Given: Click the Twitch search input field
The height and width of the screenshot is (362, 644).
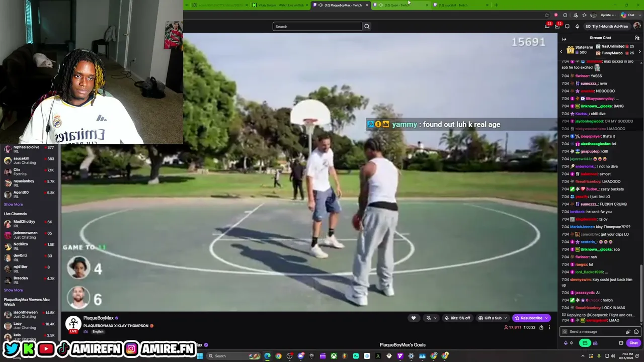Looking at the screenshot, I should pyautogui.click(x=317, y=26).
